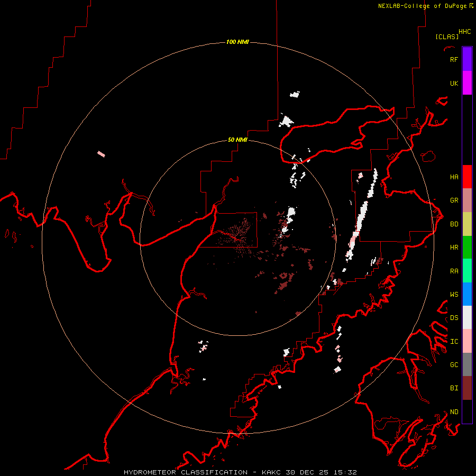Select the DS white legend swatch
Screen dimensions: 476x476
tap(467, 317)
